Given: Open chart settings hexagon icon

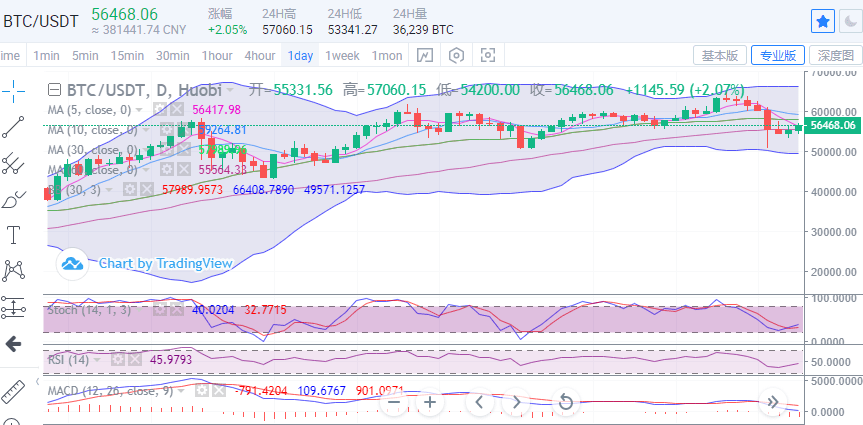Looking at the screenshot, I should (456, 55).
